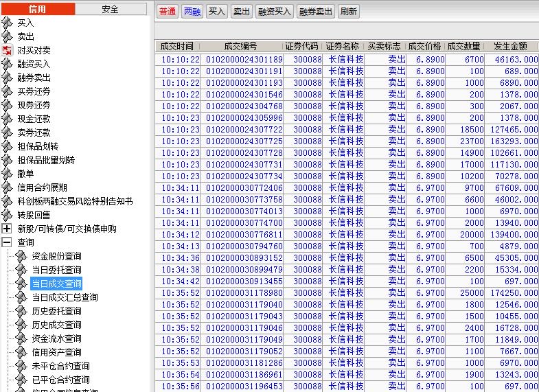
Task: Open 当日成交汇总查询 in the query tree
Action: click(x=65, y=297)
